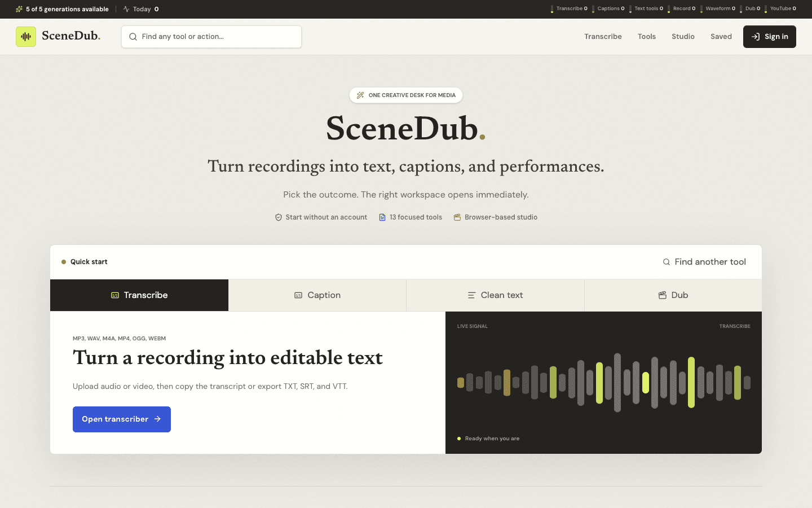Image resolution: width=812 pixels, height=508 pixels.
Task: Click the sparkle icon beside generations available
Action: click(x=19, y=9)
